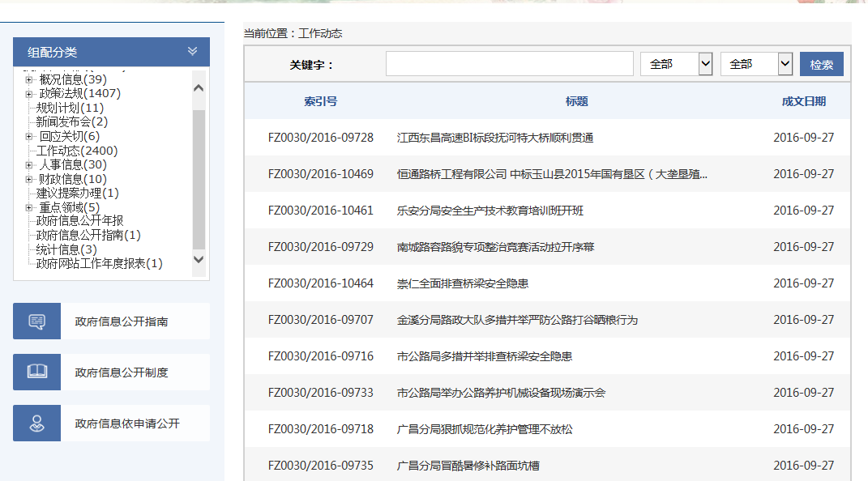Image resolution: width=868 pixels, height=481 pixels.
Task: Select 统计信息(3) in the tree
Action: coord(66,249)
